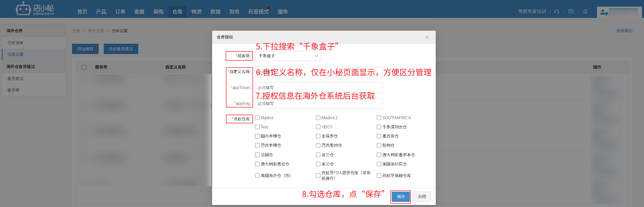Close the 仓库授权 dialog with the X

pos(427,37)
